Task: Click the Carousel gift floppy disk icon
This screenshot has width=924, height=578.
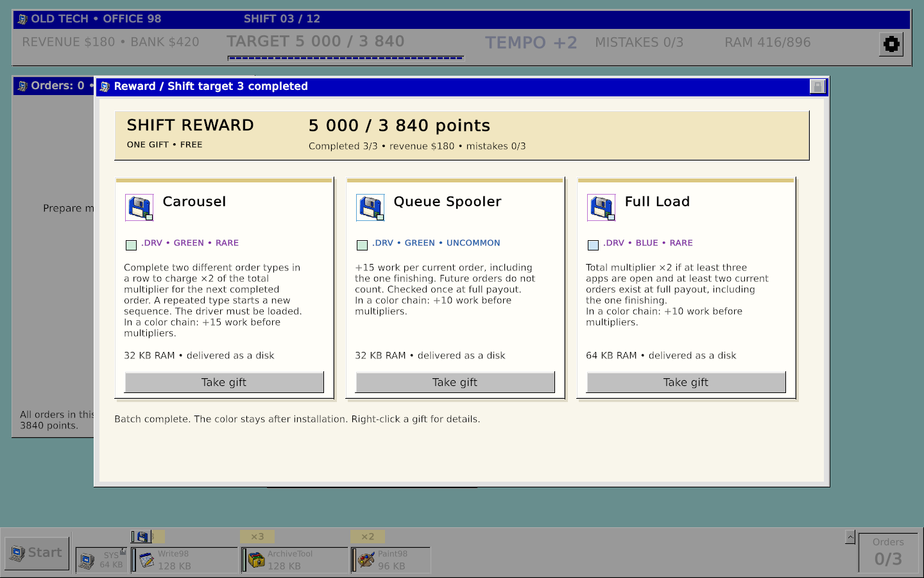Action: click(139, 207)
